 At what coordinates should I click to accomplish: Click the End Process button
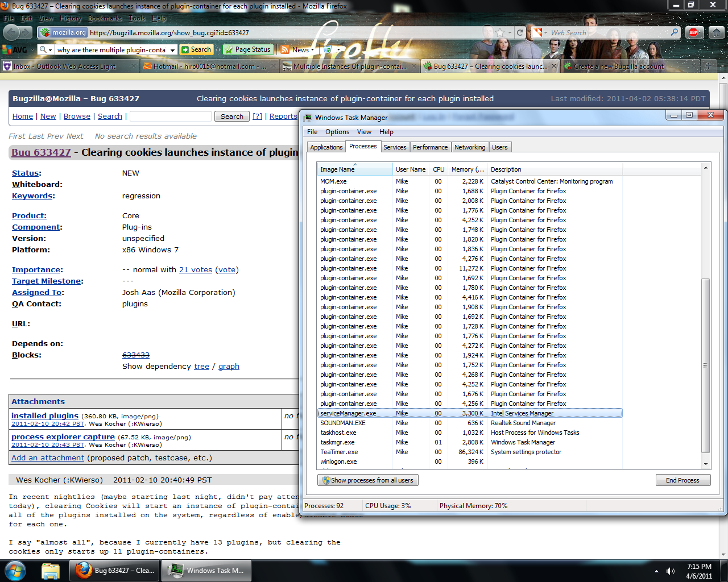[x=682, y=480]
